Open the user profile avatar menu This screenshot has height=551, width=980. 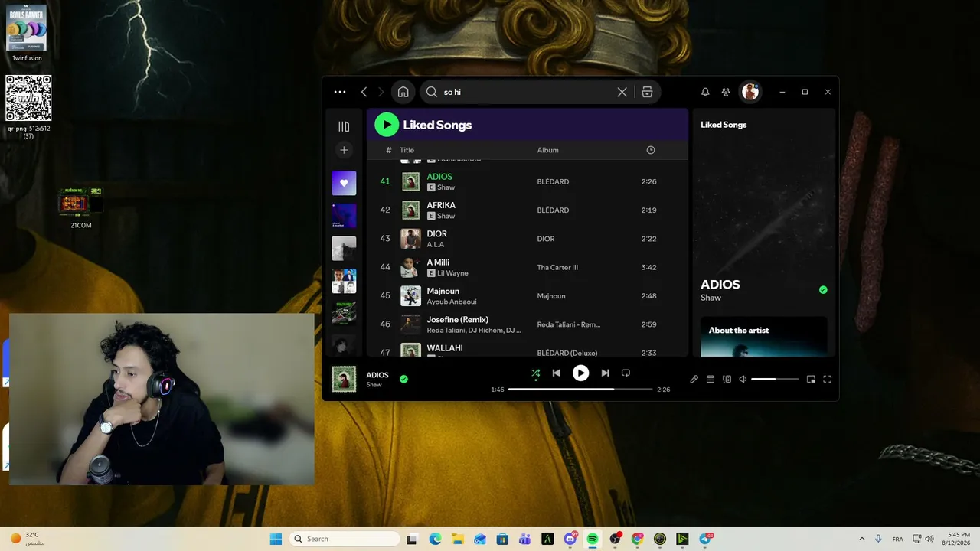point(750,92)
